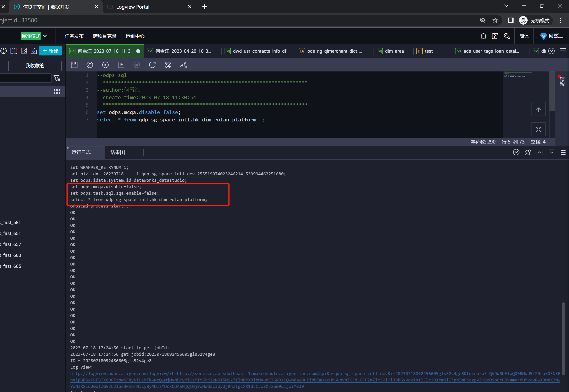
Task: Click the scroll-to-top arrow button in editor
Action: coord(539,109)
